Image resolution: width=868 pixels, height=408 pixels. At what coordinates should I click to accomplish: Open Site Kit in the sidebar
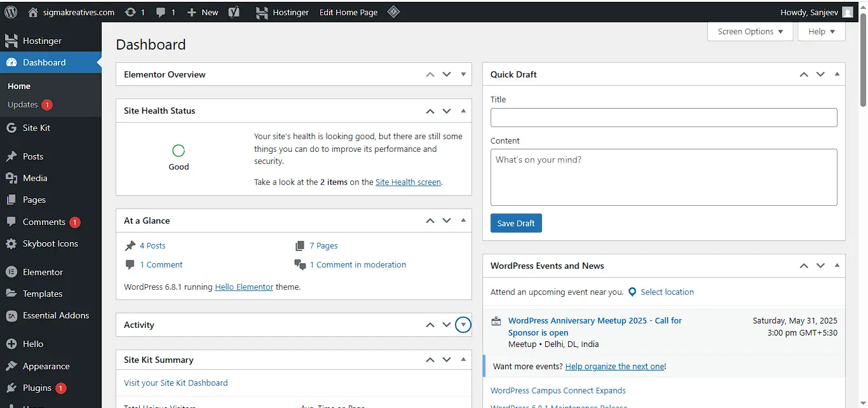click(x=51, y=128)
